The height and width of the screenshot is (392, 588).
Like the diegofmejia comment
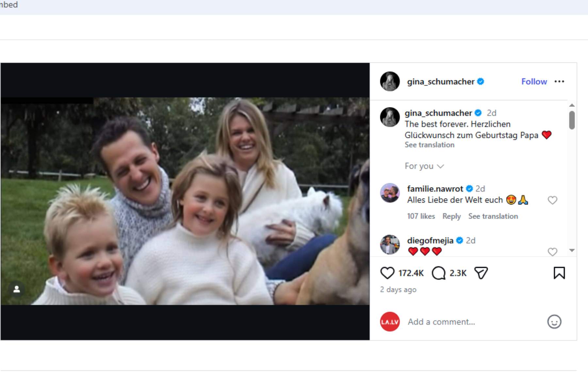click(552, 252)
